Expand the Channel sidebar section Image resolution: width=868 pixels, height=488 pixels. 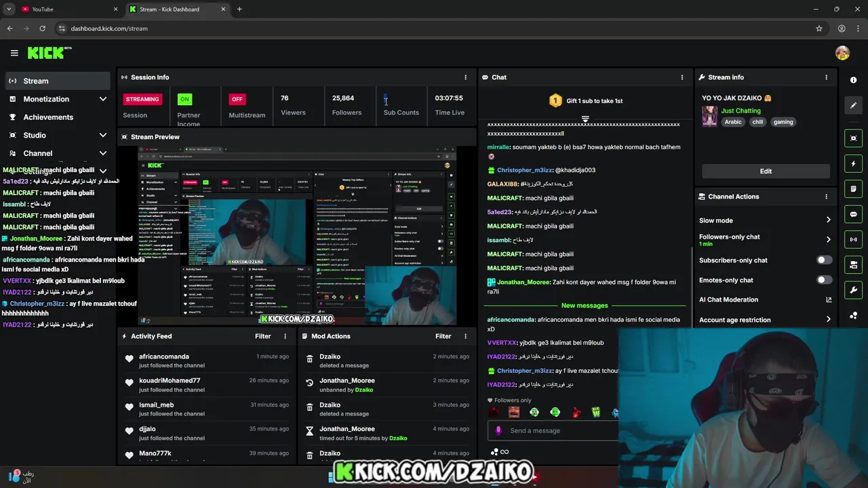(102, 153)
